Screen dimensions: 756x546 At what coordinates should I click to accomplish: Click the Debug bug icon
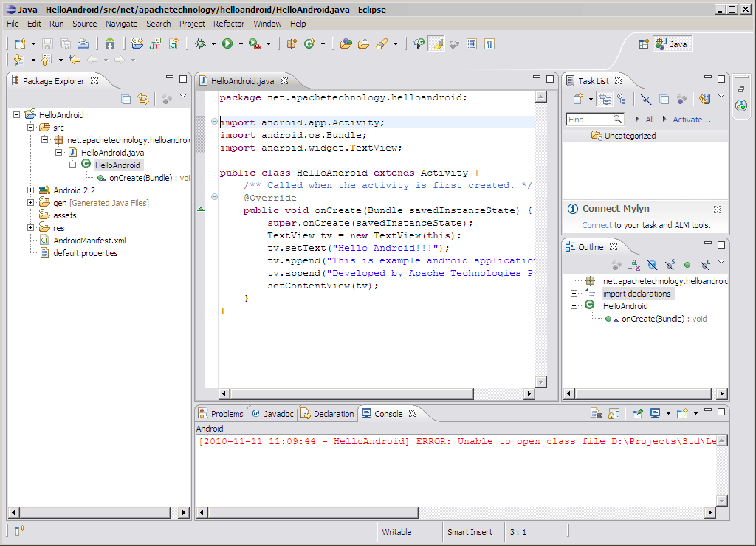tap(200, 44)
